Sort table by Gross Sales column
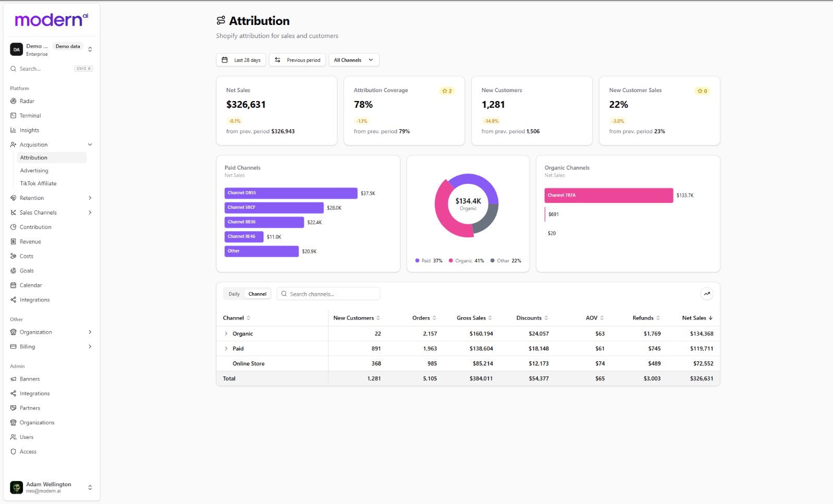 [x=474, y=318]
